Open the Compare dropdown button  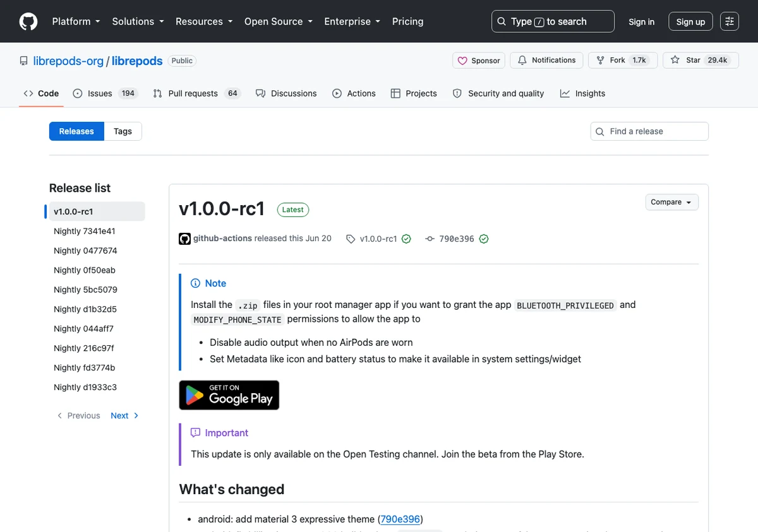(x=671, y=202)
